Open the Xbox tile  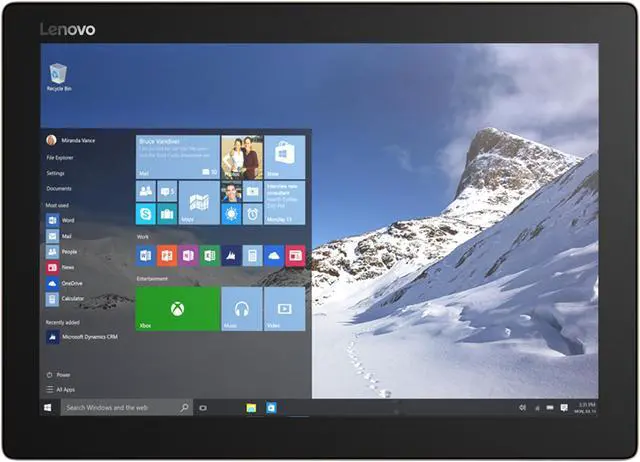point(177,308)
